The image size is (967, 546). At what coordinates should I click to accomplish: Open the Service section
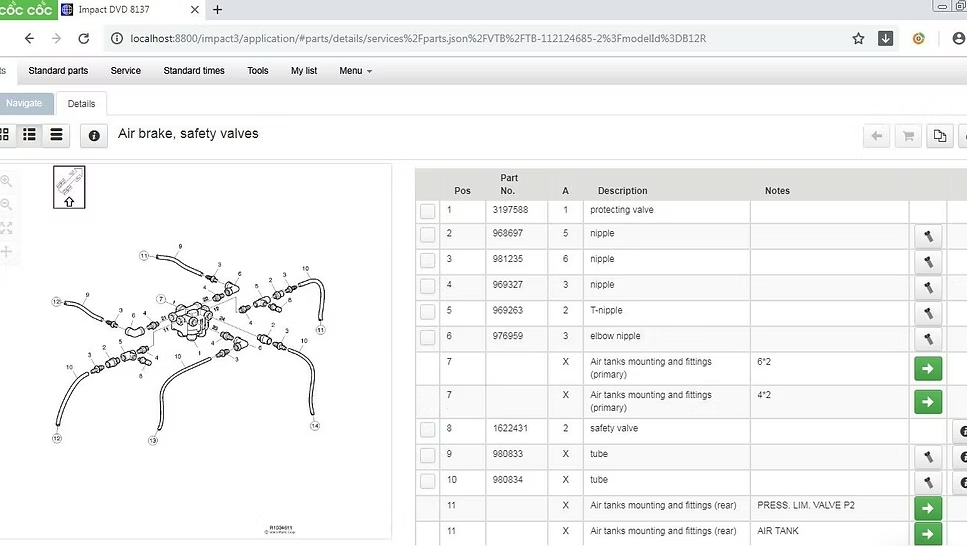pos(125,71)
